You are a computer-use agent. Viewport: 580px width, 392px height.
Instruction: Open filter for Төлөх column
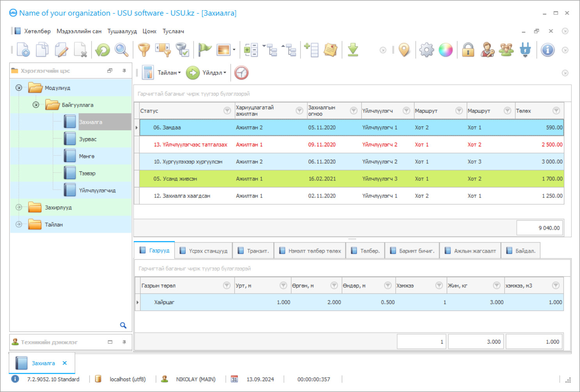pyautogui.click(x=556, y=111)
